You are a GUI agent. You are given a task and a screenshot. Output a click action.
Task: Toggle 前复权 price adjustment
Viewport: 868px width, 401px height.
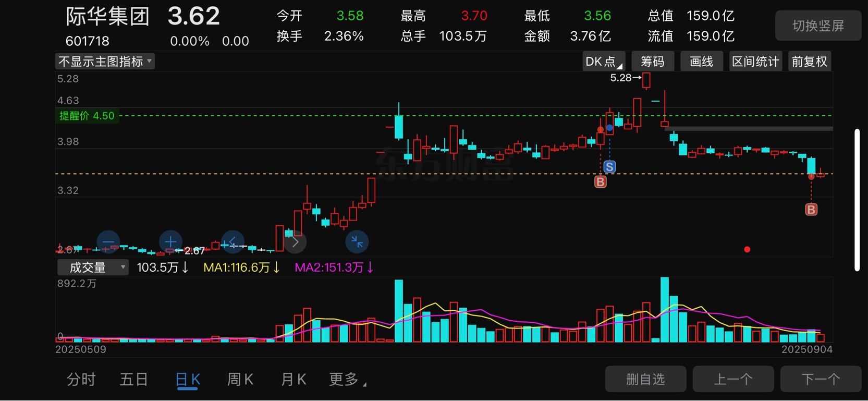(810, 62)
